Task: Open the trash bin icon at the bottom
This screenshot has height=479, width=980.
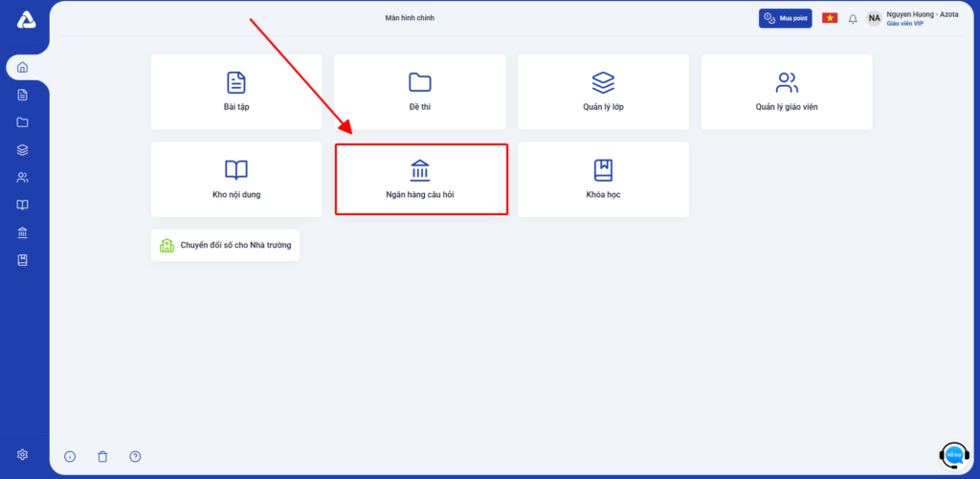Action: (102, 456)
